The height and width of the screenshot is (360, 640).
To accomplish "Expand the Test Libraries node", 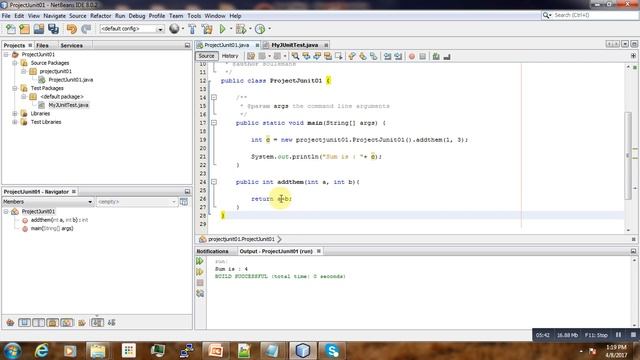I will [15, 122].
